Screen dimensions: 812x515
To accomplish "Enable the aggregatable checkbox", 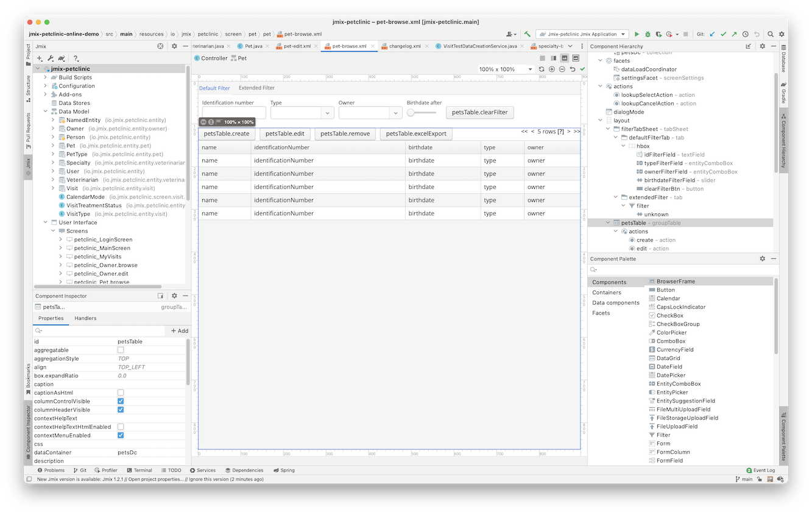I will click(x=121, y=350).
